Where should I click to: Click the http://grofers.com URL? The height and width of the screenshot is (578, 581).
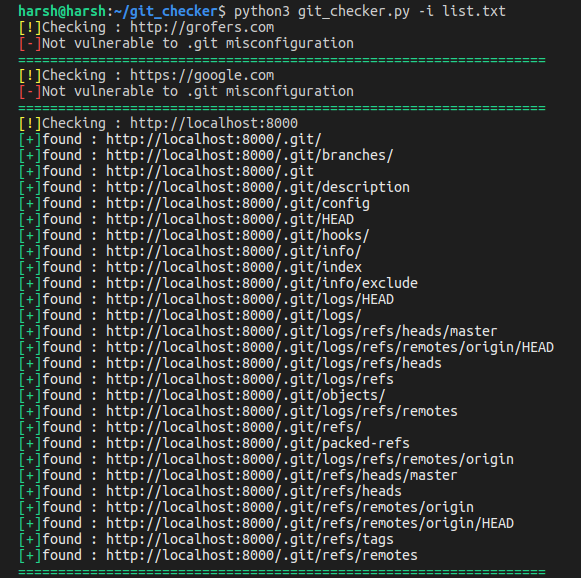pos(202,28)
